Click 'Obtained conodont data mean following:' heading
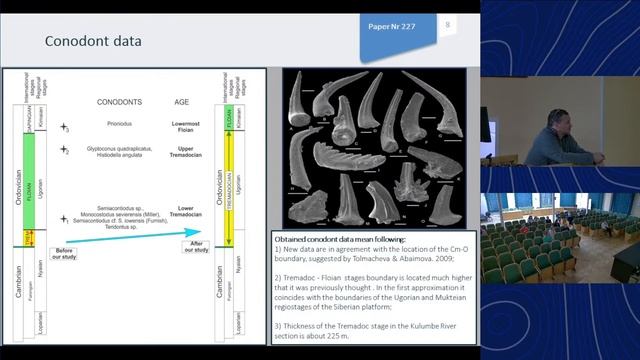Image resolution: width=640 pixels, height=360 pixels. pyautogui.click(x=340, y=239)
